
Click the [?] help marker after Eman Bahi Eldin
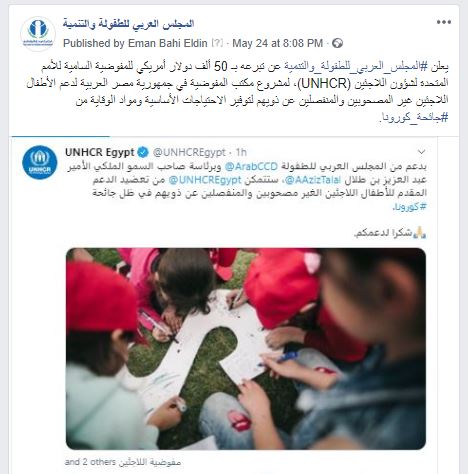coord(217,43)
